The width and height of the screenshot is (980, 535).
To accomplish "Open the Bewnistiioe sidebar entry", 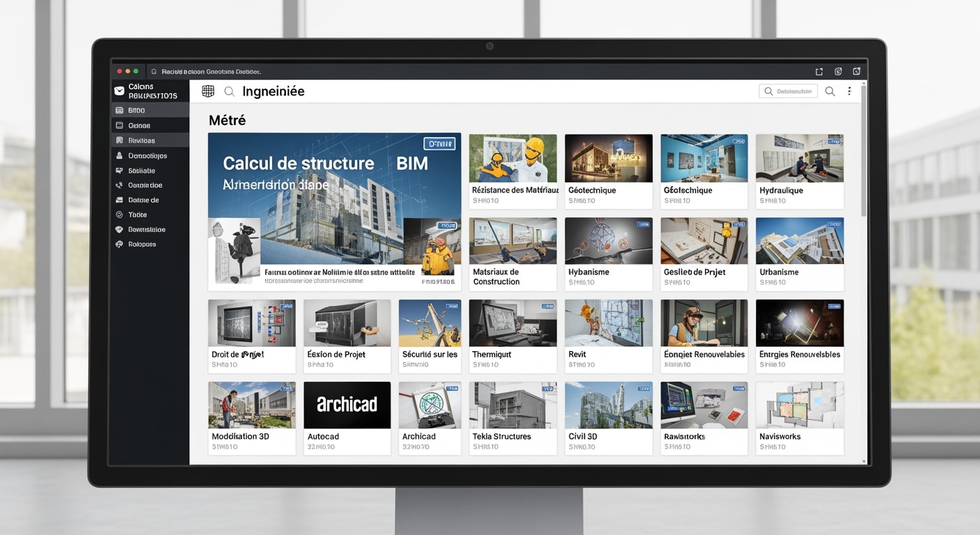I will [150, 229].
